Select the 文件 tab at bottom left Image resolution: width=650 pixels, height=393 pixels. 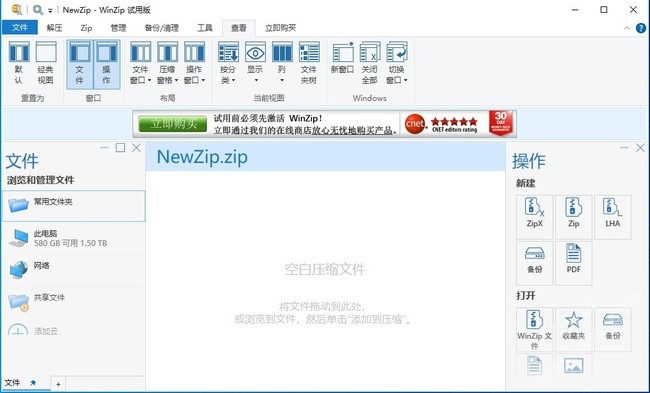[12, 383]
